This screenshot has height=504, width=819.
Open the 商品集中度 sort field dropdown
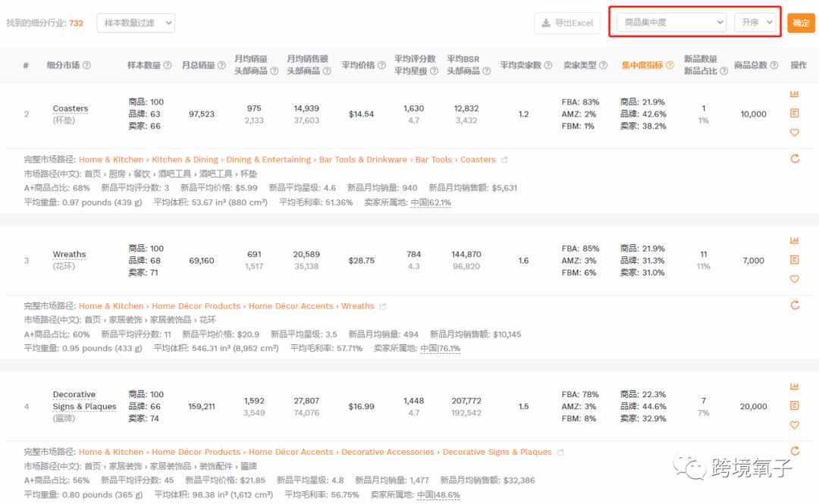coord(672,23)
